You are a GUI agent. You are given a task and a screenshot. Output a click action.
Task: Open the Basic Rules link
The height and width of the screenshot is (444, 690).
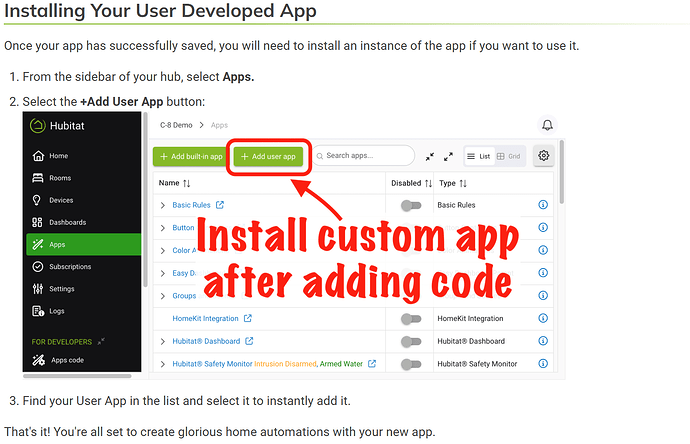pos(191,205)
